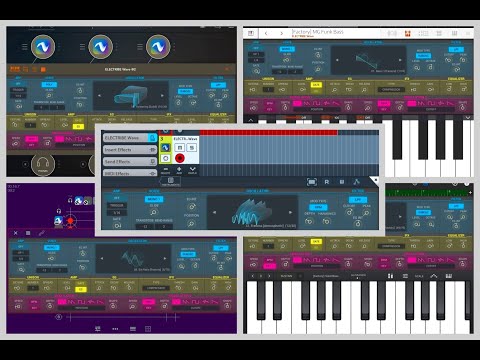This screenshot has height=360, width=480.
Task: Click the routing icon right of R
Action: [356, 182]
